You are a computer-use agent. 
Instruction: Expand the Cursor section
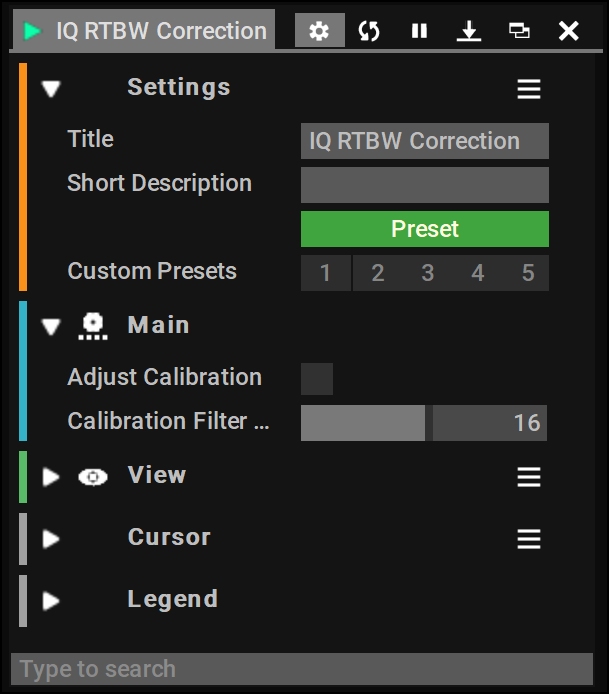tap(51, 539)
